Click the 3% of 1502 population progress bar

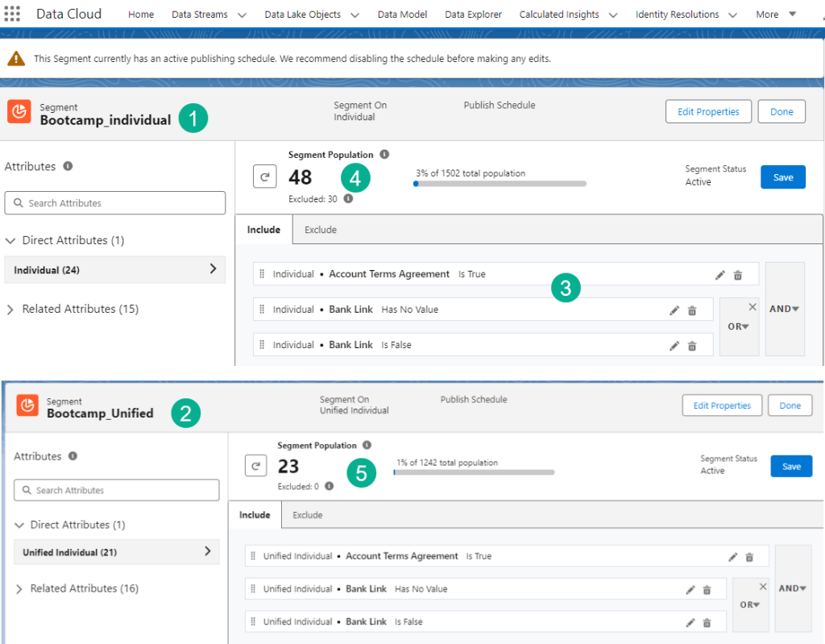pos(500,184)
